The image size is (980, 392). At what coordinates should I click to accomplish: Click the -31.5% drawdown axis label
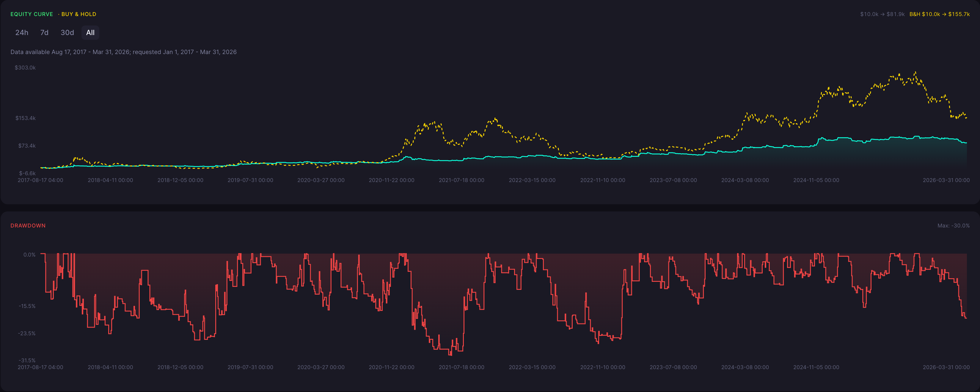[27, 361]
